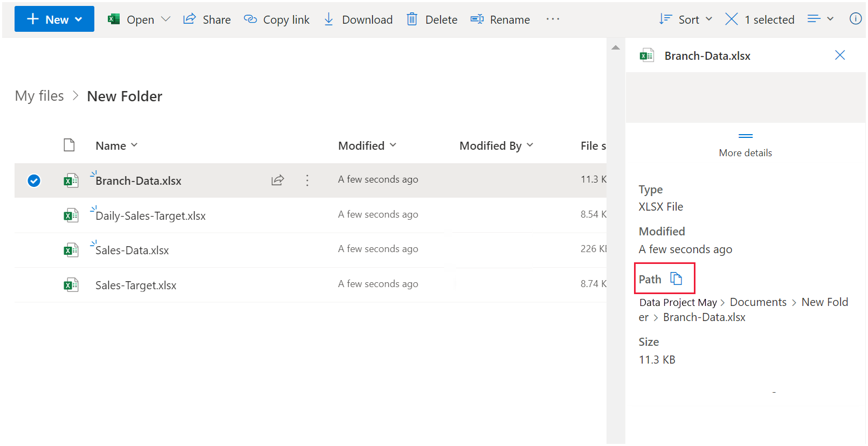
Task: Toggle the details pane info icon
Action: click(856, 19)
